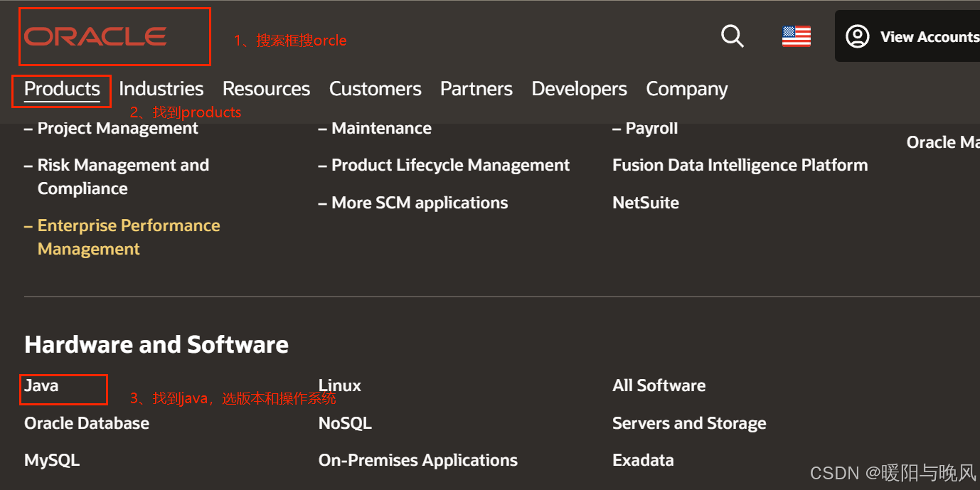980x490 pixels.
Task: Open the Resources menu
Action: tap(266, 89)
